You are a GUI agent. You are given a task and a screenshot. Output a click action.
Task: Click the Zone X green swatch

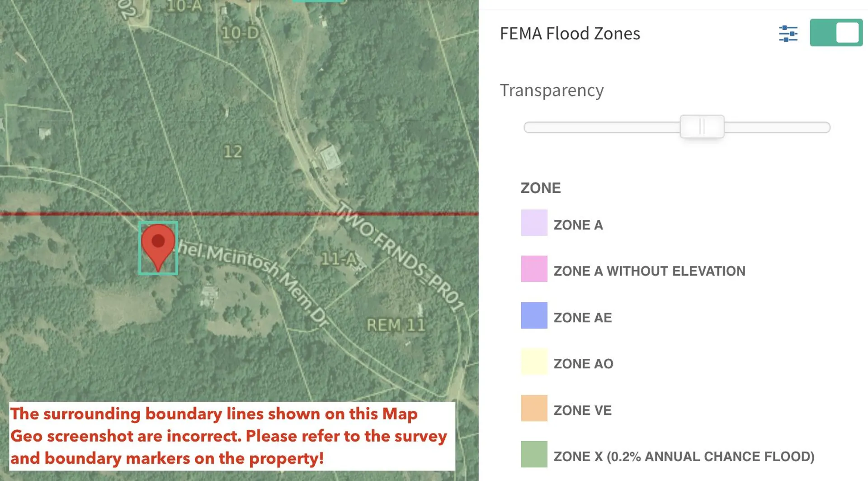point(534,454)
